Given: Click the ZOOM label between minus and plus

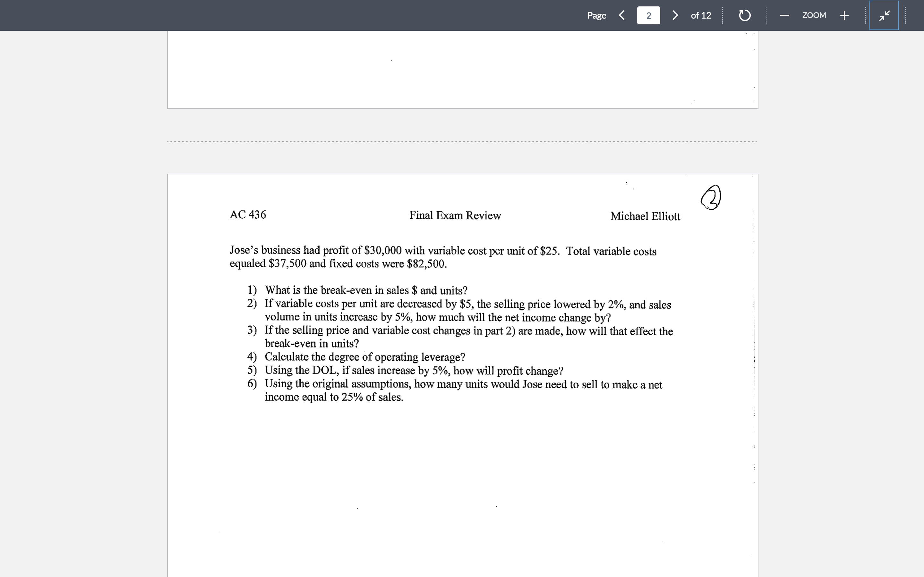Looking at the screenshot, I should coord(814,15).
